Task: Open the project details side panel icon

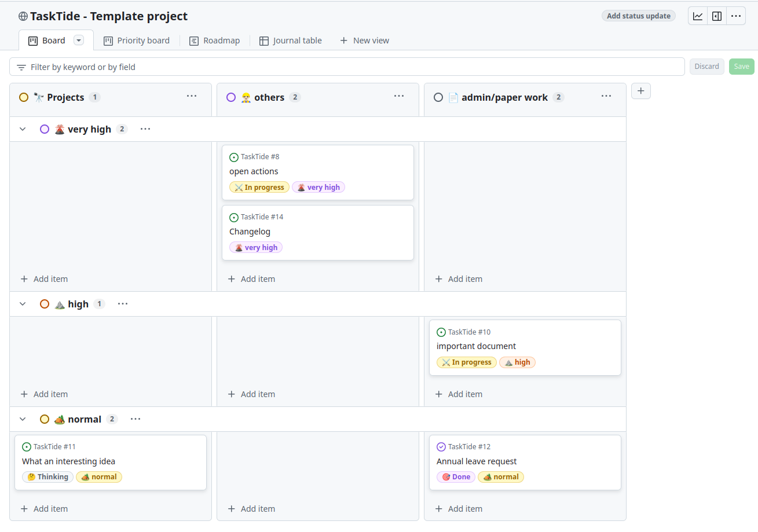Action: click(717, 16)
